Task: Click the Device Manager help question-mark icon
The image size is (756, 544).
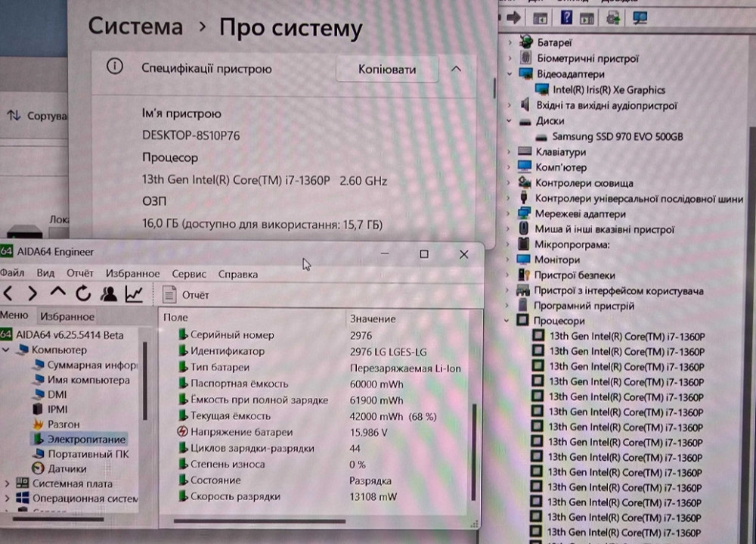Action: pyautogui.click(x=566, y=17)
